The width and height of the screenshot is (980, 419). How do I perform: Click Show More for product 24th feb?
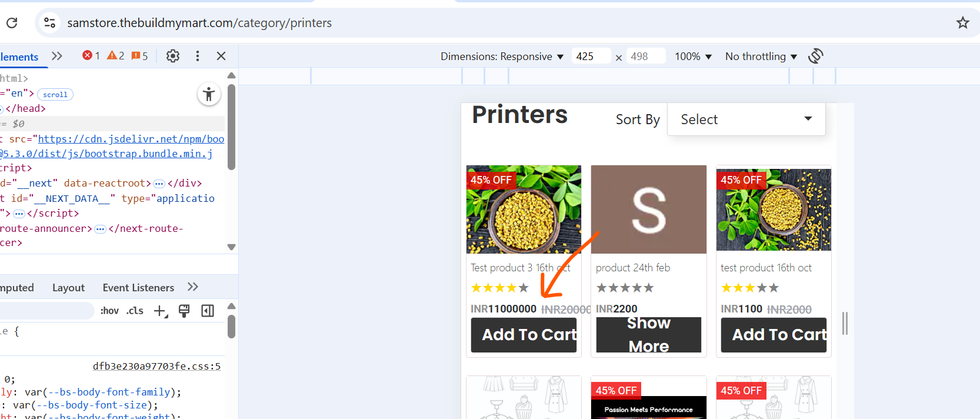point(649,335)
